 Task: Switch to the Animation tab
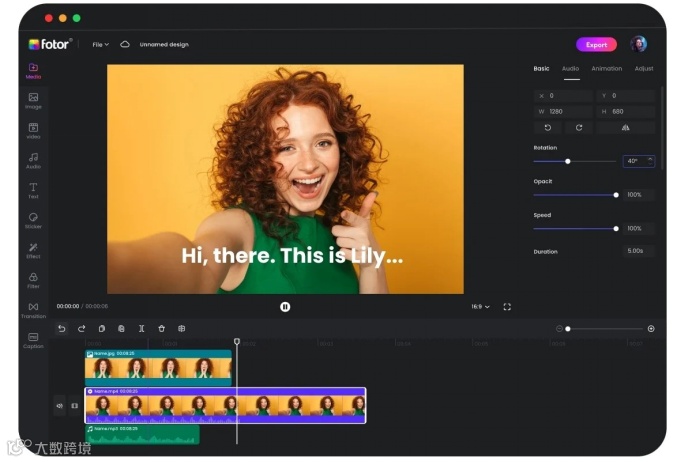click(606, 69)
